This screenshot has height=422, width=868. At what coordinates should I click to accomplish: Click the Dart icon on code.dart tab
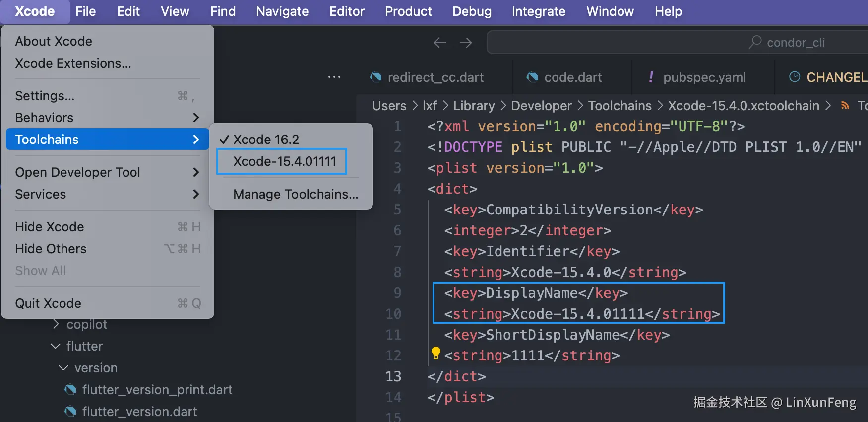click(x=532, y=77)
